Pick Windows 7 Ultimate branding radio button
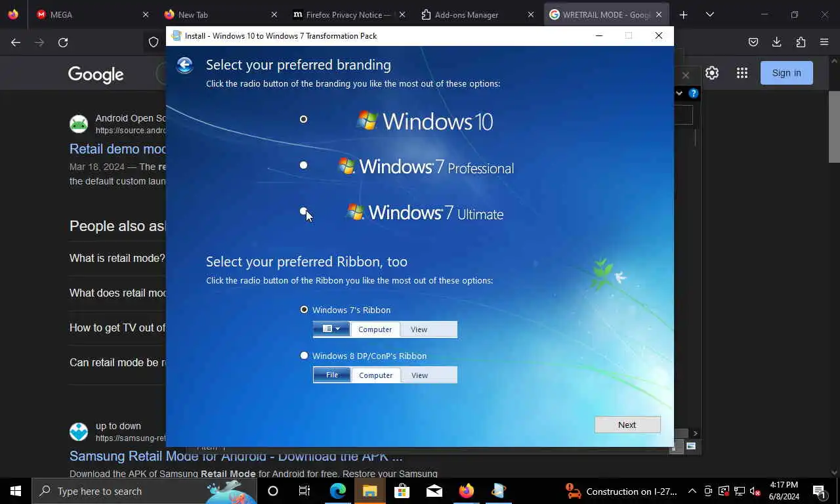 (x=303, y=211)
